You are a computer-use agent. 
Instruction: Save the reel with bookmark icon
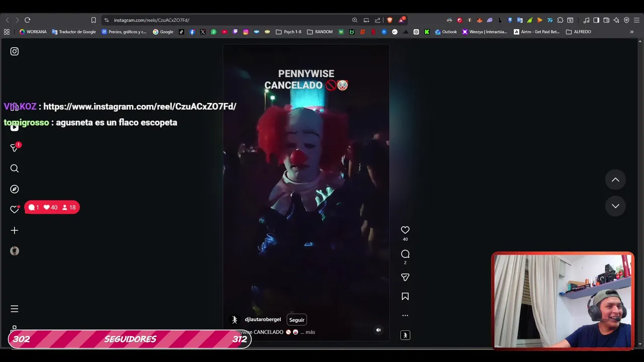click(405, 297)
